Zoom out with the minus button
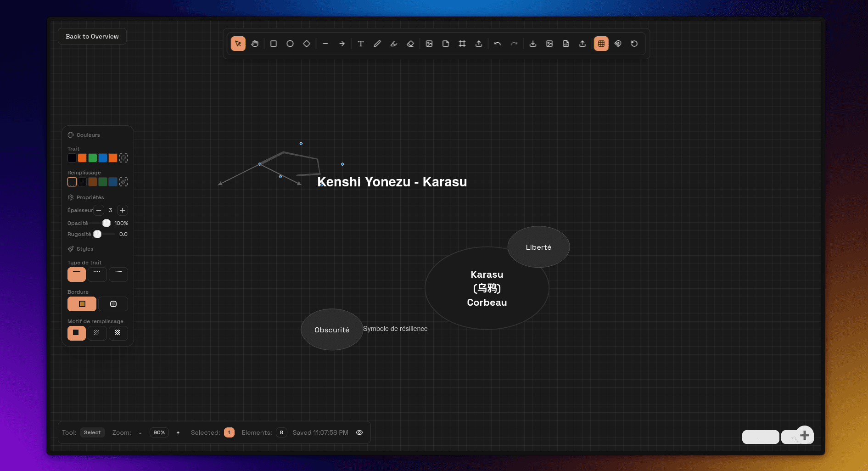 pos(140,432)
